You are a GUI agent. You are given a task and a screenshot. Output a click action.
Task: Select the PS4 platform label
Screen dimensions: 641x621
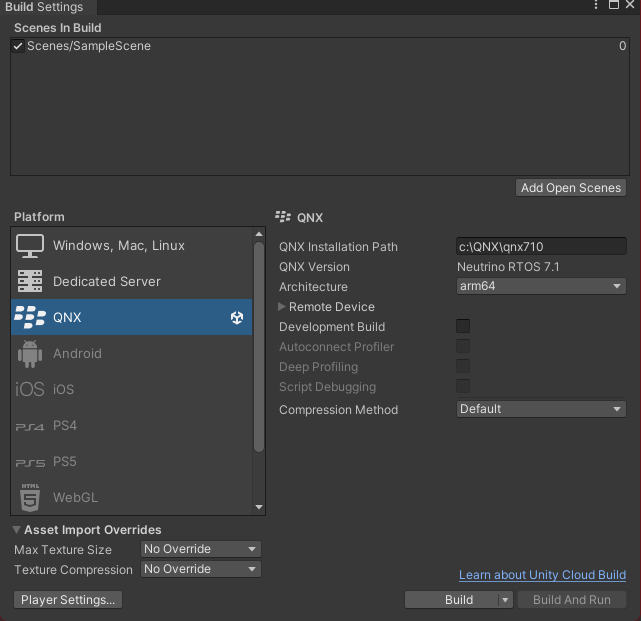pos(65,426)
